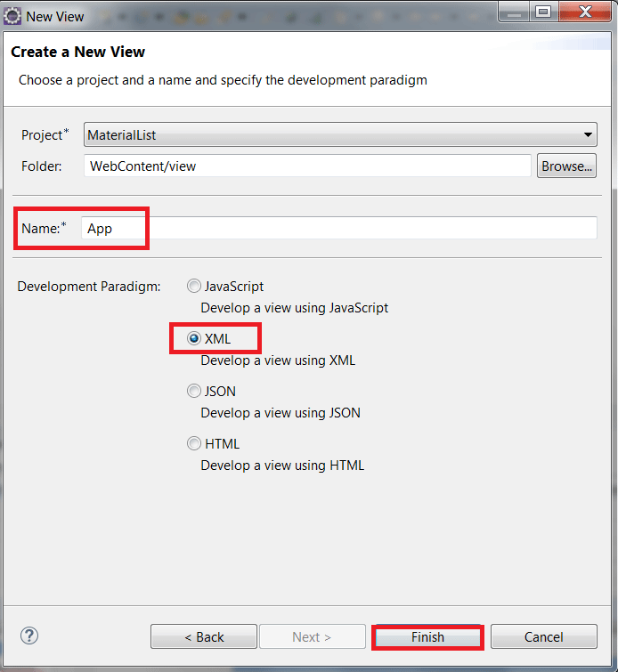
Task: Click Browse to choose a folder
Action: click(566, 166)
